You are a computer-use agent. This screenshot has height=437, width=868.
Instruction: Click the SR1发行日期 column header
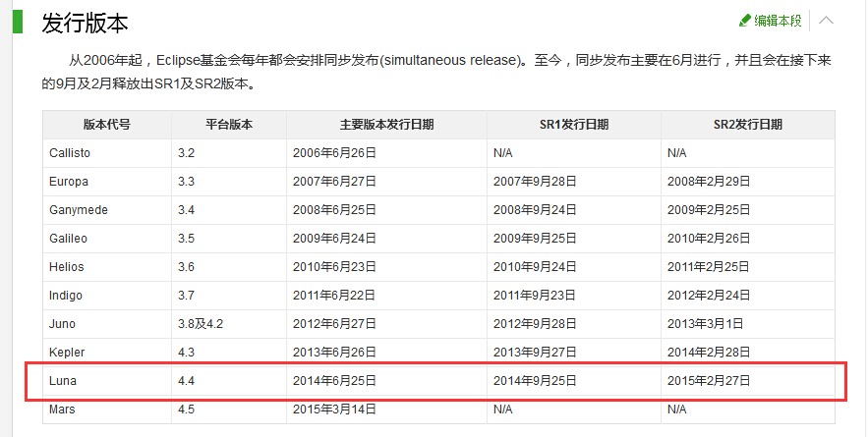click(x=573, y=125)
